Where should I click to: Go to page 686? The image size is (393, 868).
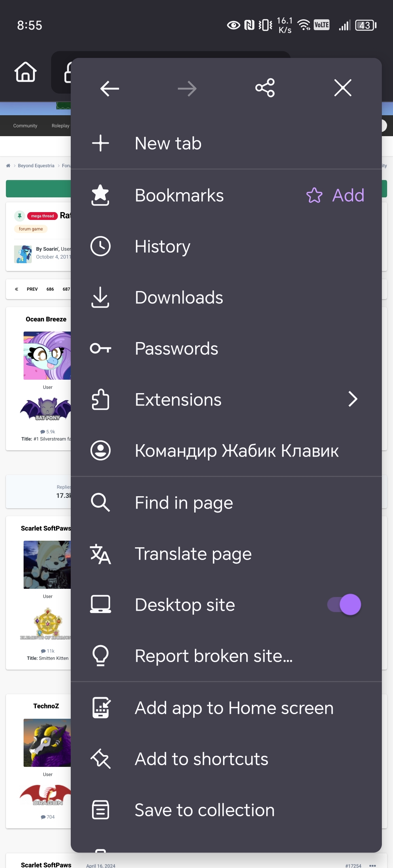(x=50, y=289)
